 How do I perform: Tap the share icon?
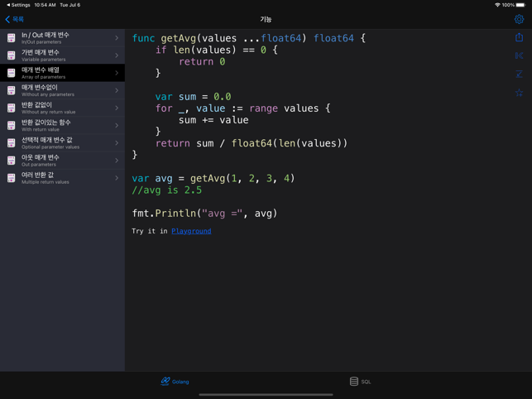click(519, 37)
